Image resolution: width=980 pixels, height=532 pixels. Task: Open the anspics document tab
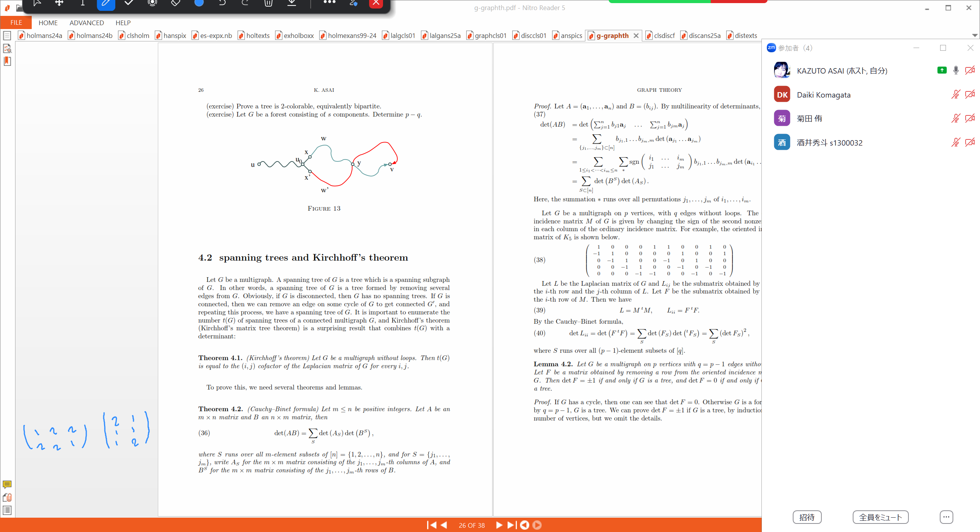coord(568,36)
